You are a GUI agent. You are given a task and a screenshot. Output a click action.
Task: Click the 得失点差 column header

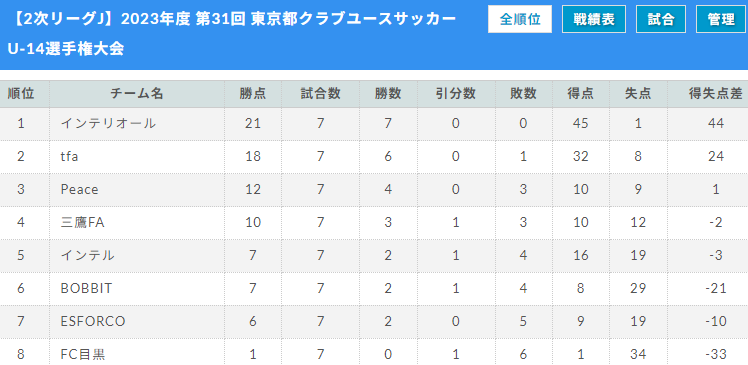(x=716, y=94)
